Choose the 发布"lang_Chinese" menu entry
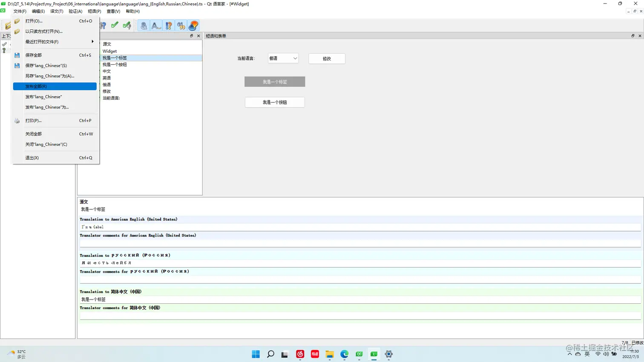Viewport: 644px width, 362px height. coord(55,97)
